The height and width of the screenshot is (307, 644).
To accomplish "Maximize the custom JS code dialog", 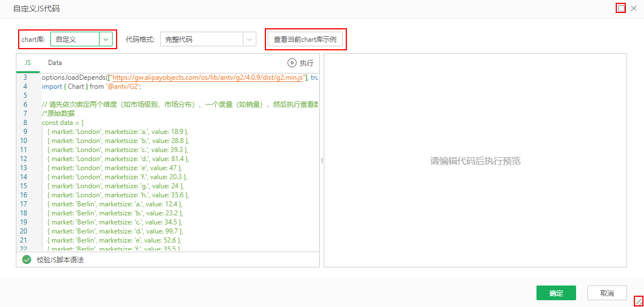I will tap(621, 8).
